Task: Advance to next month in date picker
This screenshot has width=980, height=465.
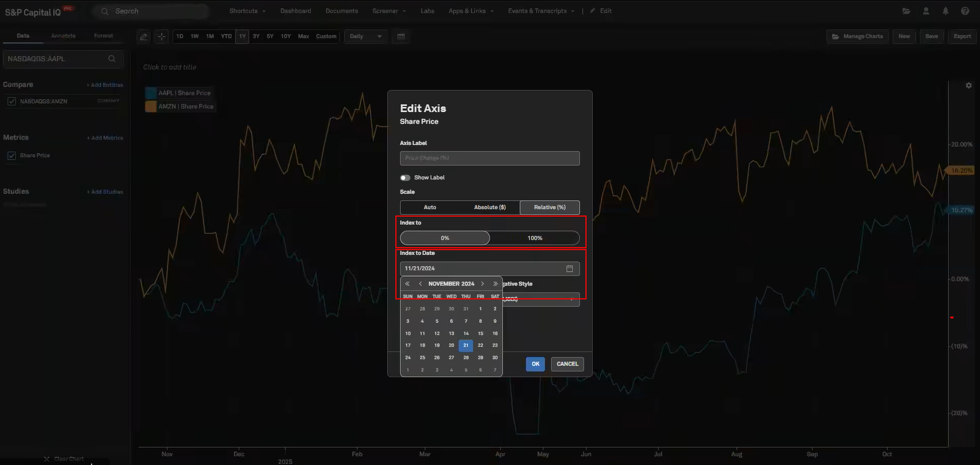Action: (482, 284)
